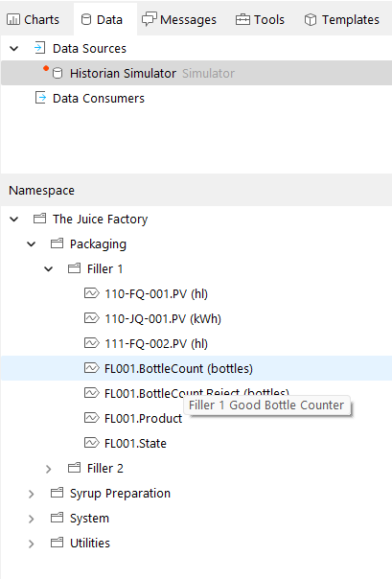Select the FL001.BottleCount (bottles) item
The width and height of the screenshot is (392, 579).
point(178,368)
